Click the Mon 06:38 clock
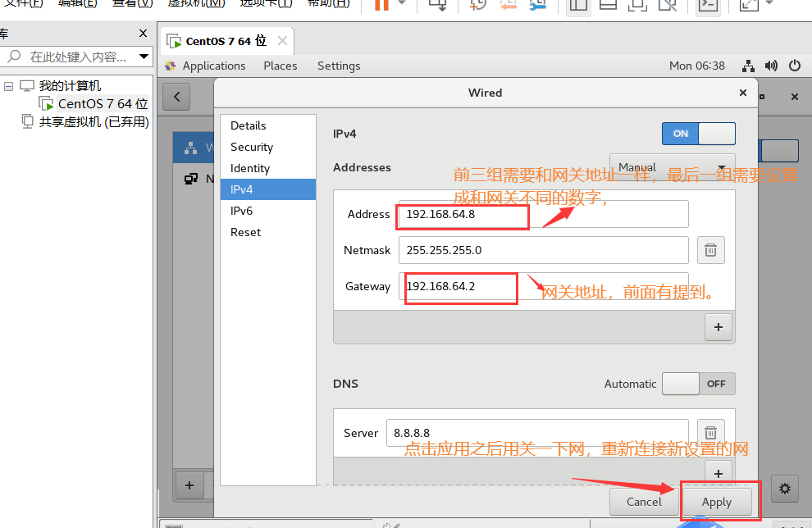 point(697,66)
